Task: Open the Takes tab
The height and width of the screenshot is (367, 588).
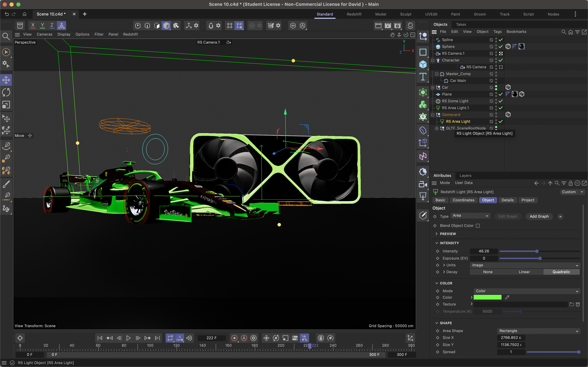Action: [461, 24]
